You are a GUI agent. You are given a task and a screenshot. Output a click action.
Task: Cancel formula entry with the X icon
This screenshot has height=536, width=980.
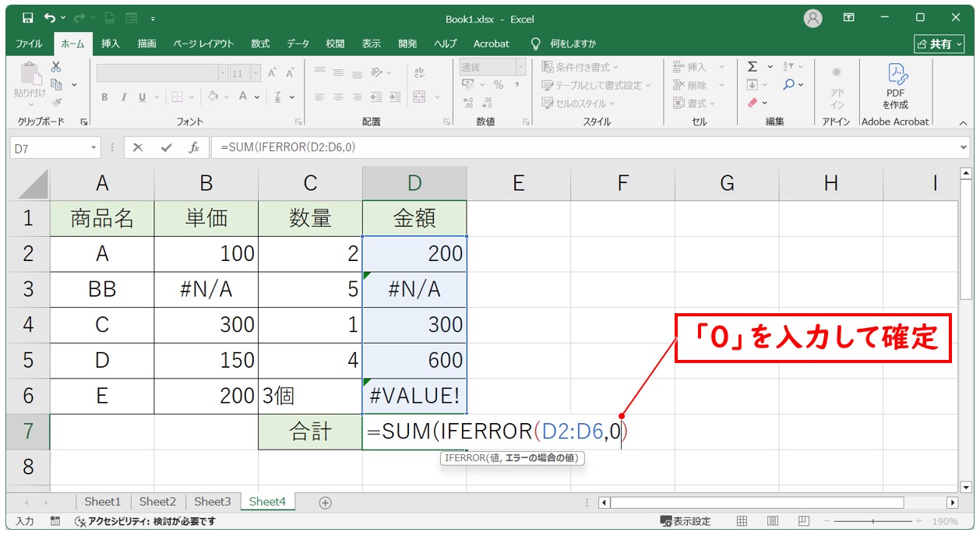coord(138,147)
